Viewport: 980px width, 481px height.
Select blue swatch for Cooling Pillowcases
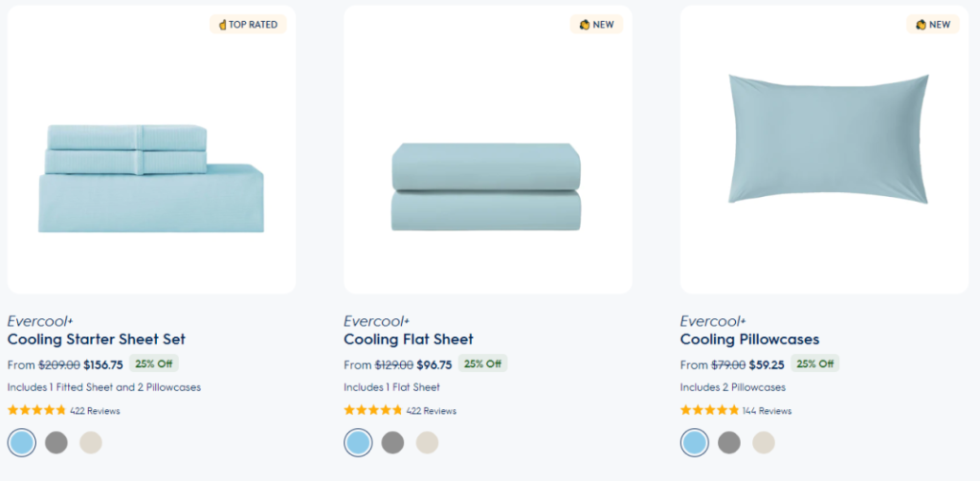coord(695,443)
